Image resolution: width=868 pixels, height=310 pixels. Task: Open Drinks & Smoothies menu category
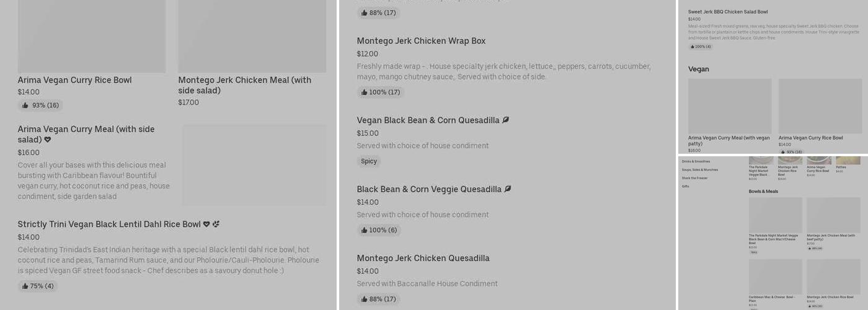(x=696, y=161)
